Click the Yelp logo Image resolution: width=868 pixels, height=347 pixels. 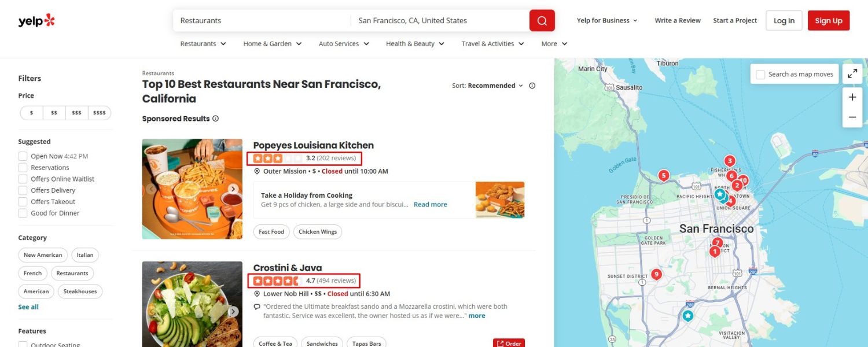(x=36, y=21)
